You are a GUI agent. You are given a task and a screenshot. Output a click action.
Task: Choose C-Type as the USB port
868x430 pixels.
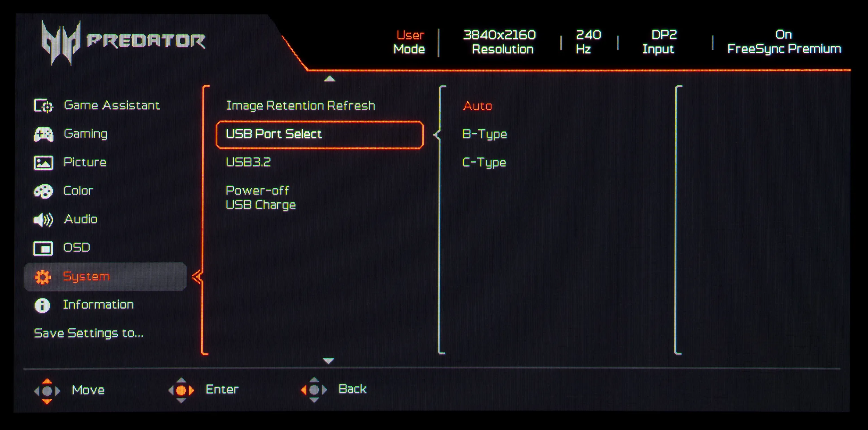click(x=484, y=163)
